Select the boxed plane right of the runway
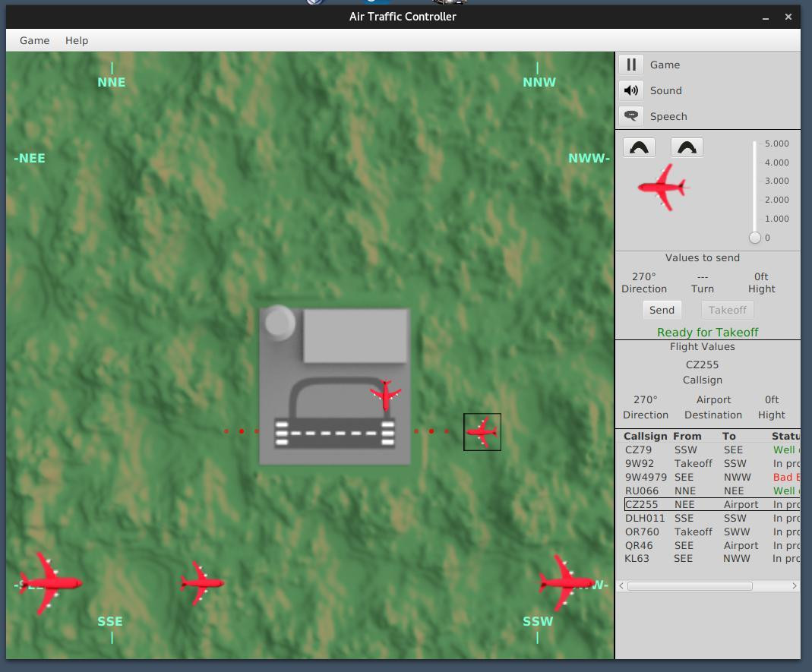The width and height of the screenshot is (812, 672). [482, 432]
